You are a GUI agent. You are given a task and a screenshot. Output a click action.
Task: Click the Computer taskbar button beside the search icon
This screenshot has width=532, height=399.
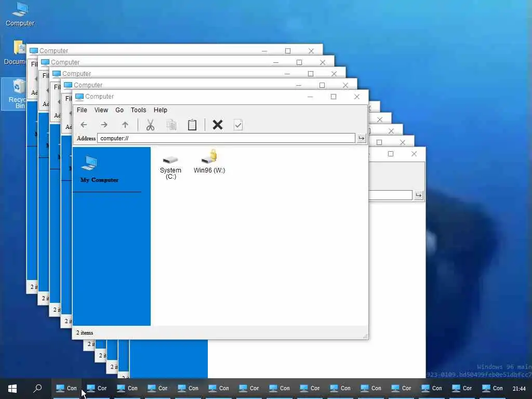click(x=66, y=389)
